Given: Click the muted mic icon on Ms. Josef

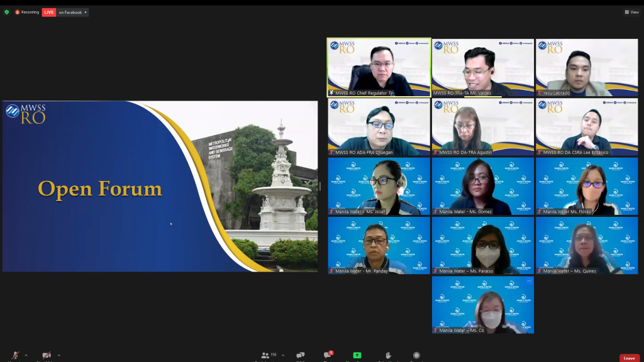Looking at the screenshot, I should 331,212.
